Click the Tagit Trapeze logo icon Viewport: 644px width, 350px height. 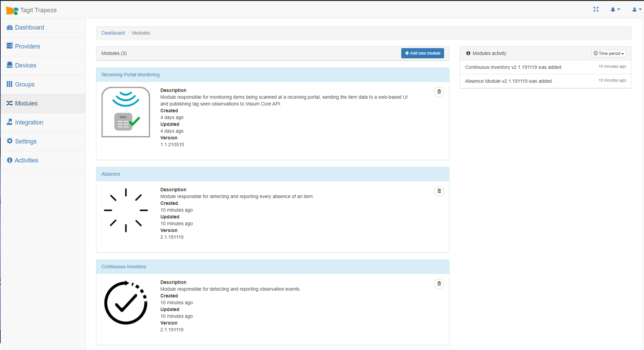[x=12, y=11]
